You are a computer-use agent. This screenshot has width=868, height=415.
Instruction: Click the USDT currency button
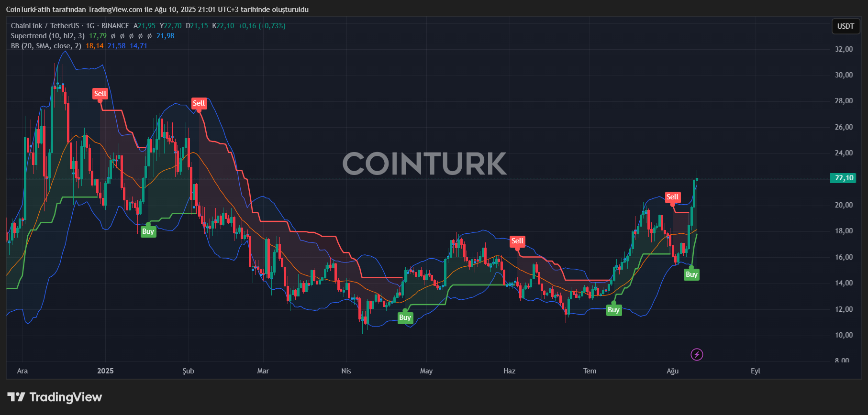[x=846, y=26]
